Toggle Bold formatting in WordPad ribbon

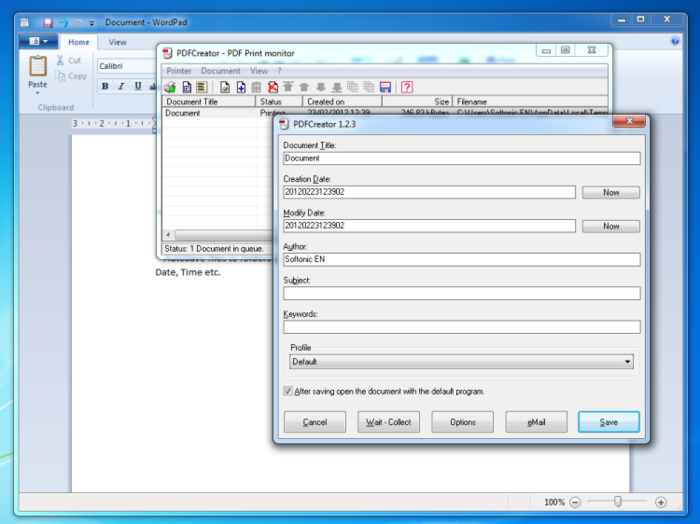105,86
